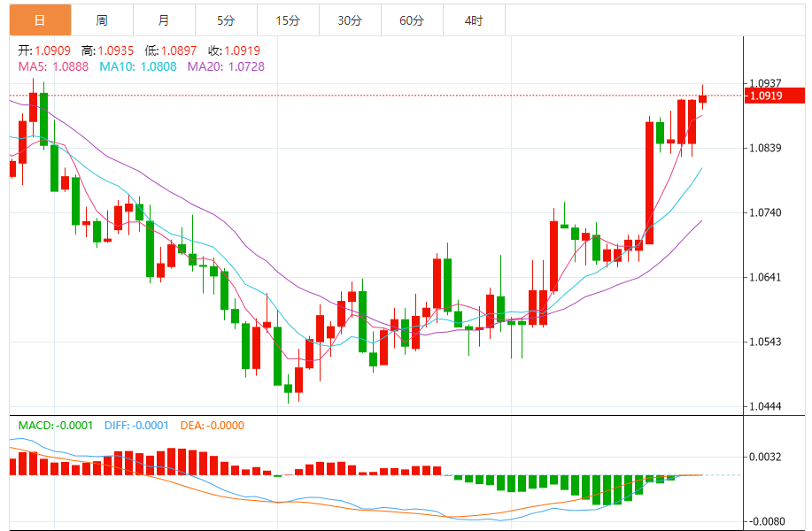Click the MACD: -0.0001 indicator label
Screen dimensions: 812x531
[56, 426]
